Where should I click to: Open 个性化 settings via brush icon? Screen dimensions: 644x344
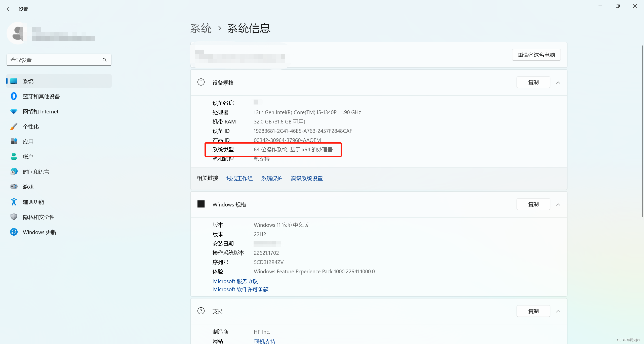[14, 126]
